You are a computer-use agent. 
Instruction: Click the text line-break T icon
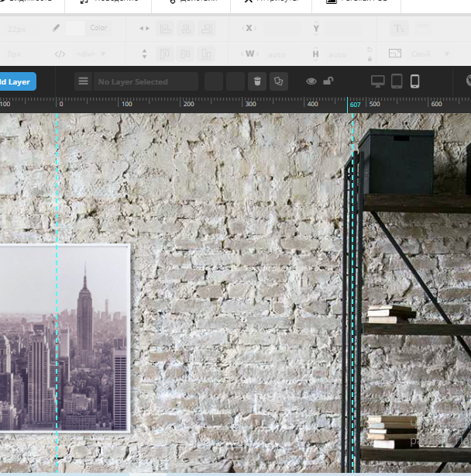tap(399, 29)
